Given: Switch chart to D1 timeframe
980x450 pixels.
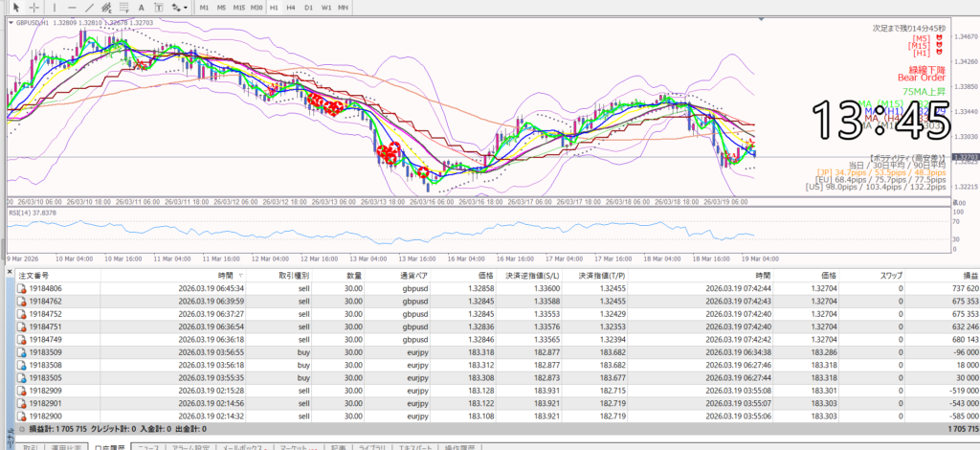Looking at the screenshot, I should (x=307, y=7).
